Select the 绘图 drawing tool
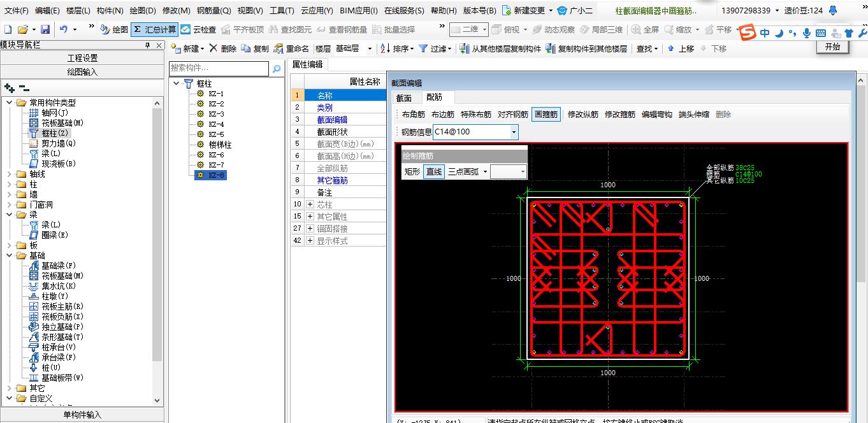Screen dimensions: 868x423 click(x=114, y=30)
